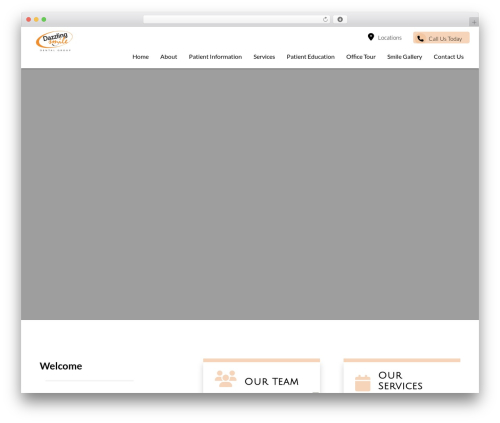Image resolution: width=500 pixels, height=423 pixels.
Task: Go to the Home menu item
Action: point(140,57)
